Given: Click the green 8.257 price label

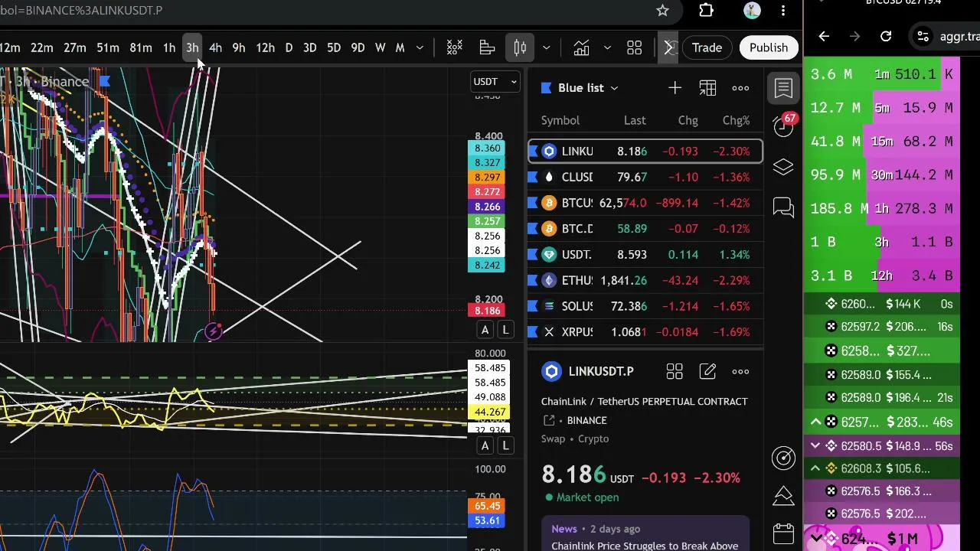Looking at the screenshot, I should pyautogui.click(x=488, y=222).
